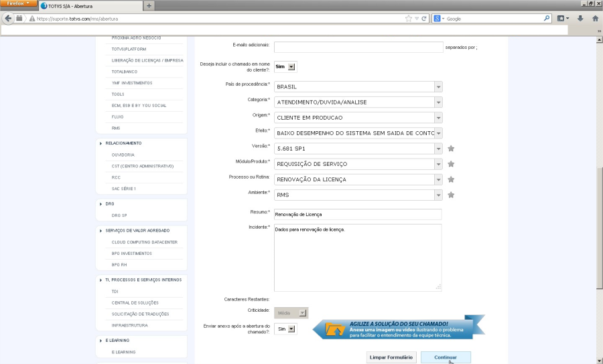Click the favorite star next to Módulo/Produto
The image size is (603, 364).
click(451, 164)
